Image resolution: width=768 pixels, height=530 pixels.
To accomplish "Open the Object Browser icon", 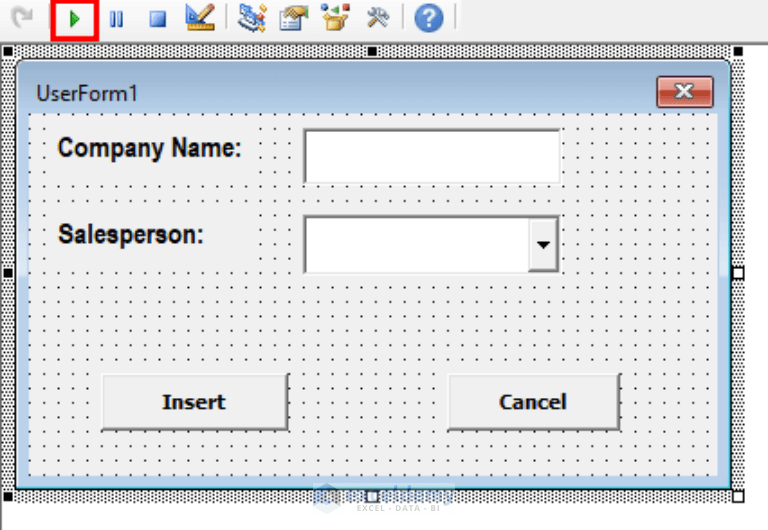I will pos(336,18).
